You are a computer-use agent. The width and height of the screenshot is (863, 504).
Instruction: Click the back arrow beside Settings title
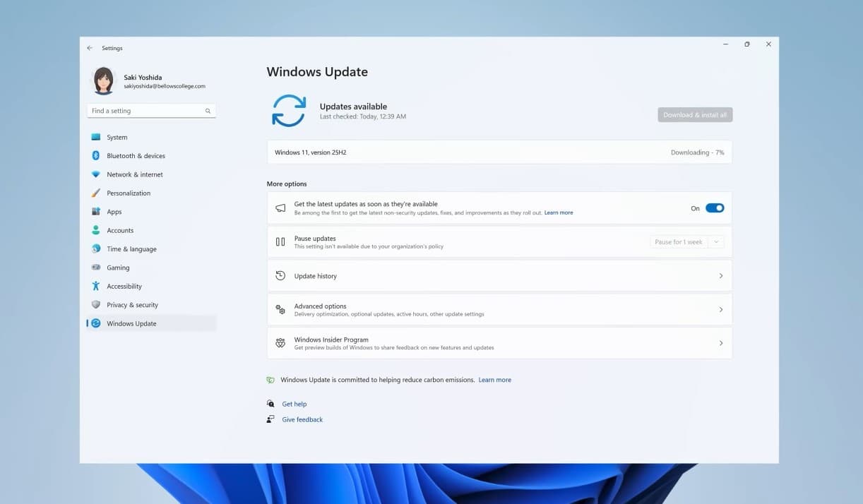[90, 48]
